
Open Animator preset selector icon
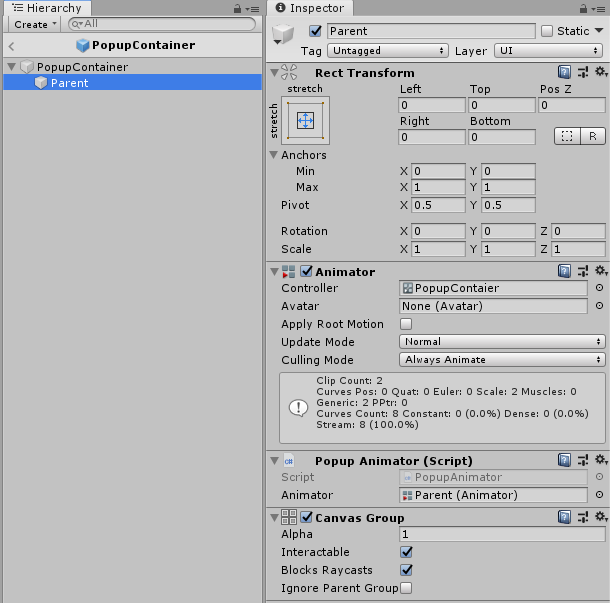pos(583,271)
